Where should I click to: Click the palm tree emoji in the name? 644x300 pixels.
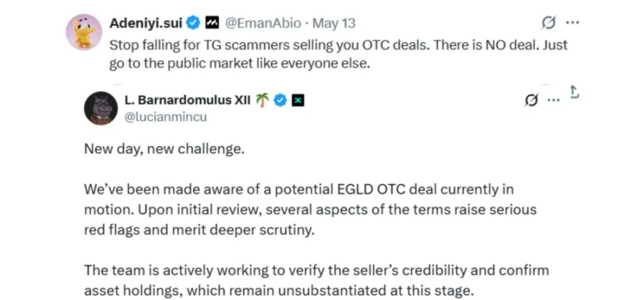pyautogui.click(x=263, y=100)
